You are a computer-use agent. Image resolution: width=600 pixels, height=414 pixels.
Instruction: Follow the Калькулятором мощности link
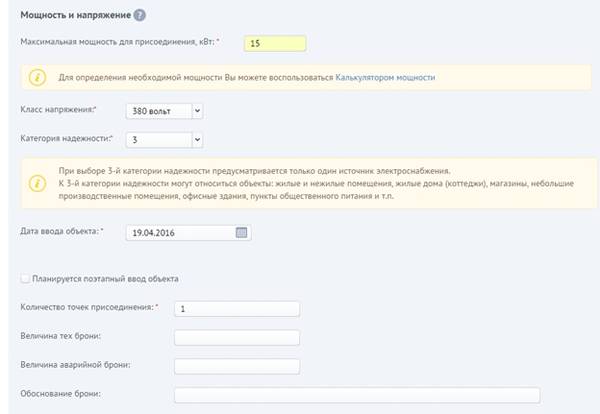(385, 77)
